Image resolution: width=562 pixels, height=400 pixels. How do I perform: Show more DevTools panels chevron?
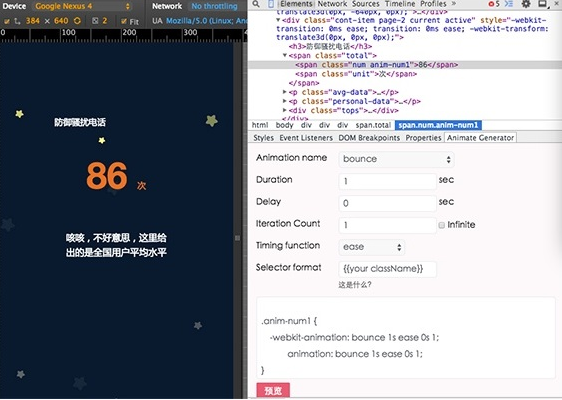click(x=453, y=4)
